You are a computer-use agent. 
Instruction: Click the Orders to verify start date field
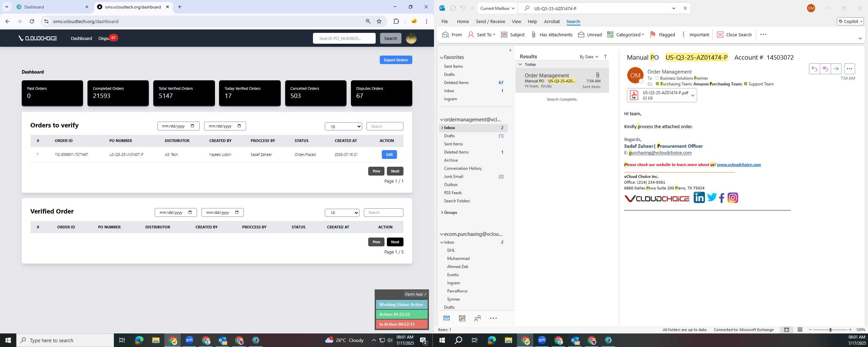tap(178, 126)
